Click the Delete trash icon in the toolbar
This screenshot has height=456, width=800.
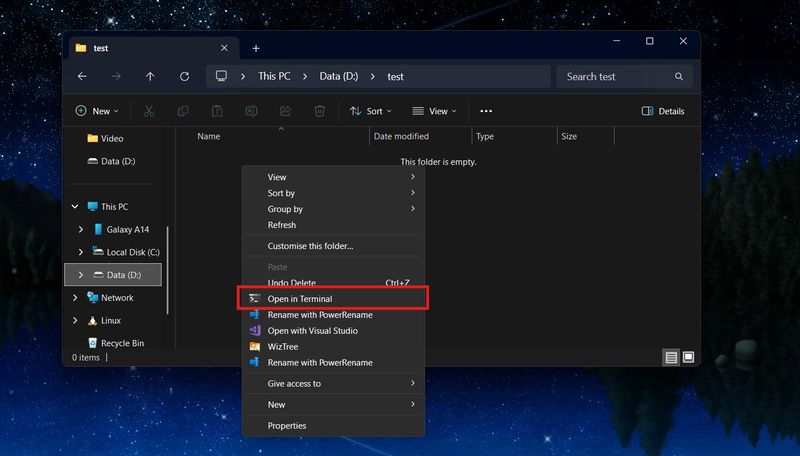(x=319, y=111)
